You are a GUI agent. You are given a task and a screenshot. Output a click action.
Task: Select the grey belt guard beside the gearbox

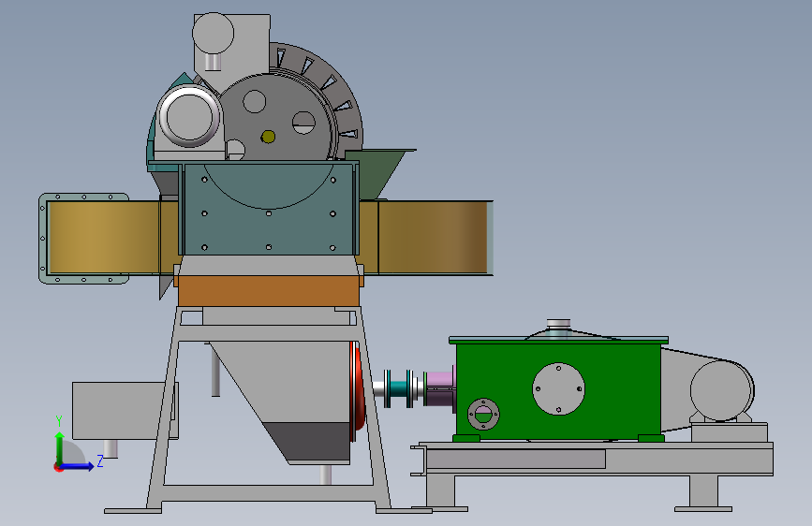(x=679, y=389)
